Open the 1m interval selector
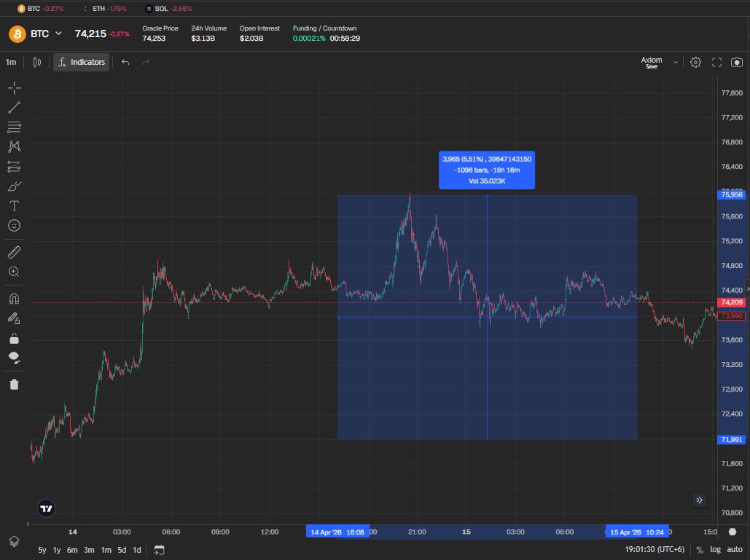The width and height of the screenshot is (750, 560). coord(11,62)
